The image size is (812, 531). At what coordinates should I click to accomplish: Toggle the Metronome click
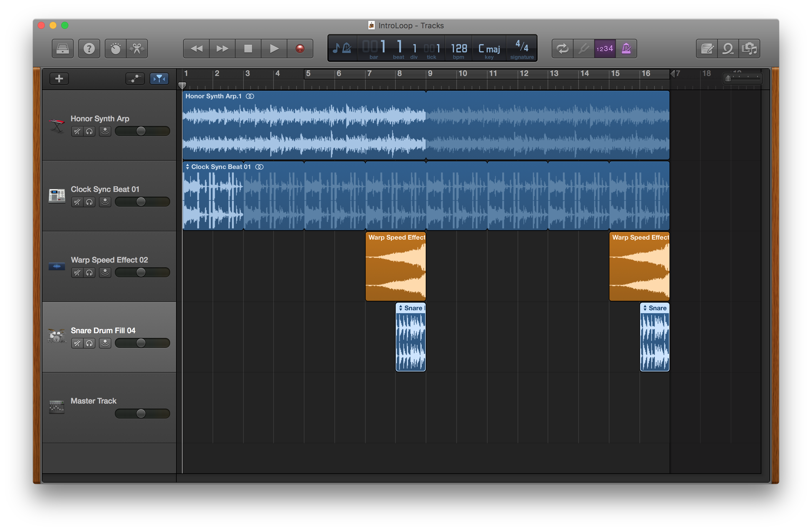click(x=626, y=49)
